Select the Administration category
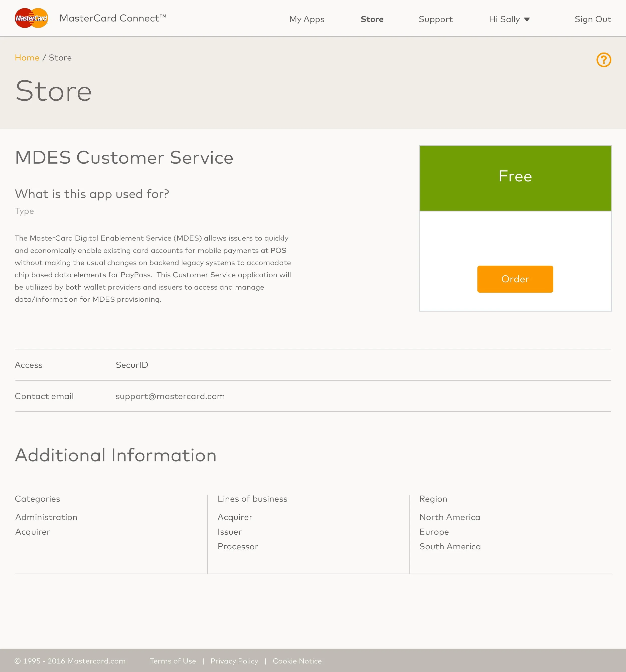626x672 pixels. click(46, 517)
